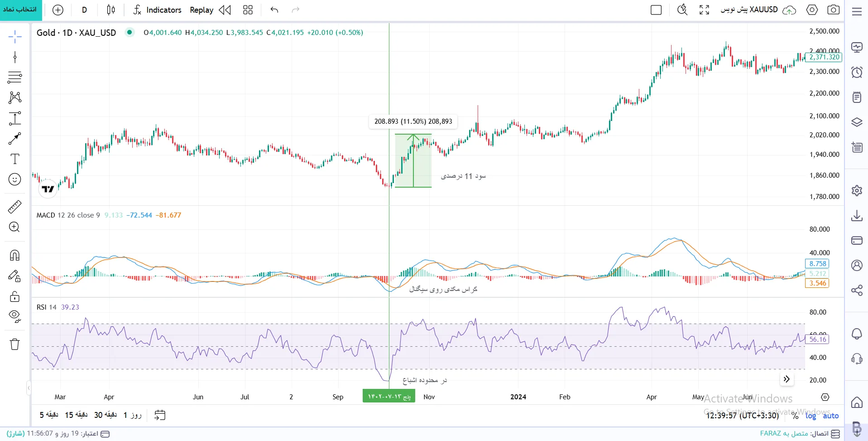The width and height of the screenshot is (868, 441).
Task: Open the hamburger menu at top right
Action: tap(857, 11)
